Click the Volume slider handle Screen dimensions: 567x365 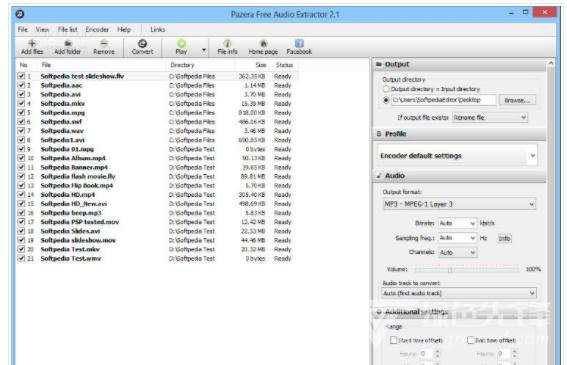pos(450,270)
